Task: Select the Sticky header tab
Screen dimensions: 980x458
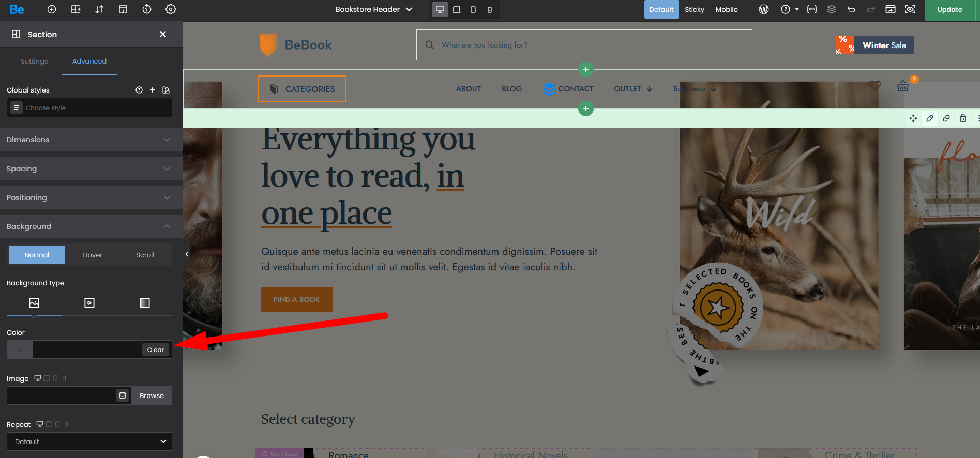Action: 694,9
